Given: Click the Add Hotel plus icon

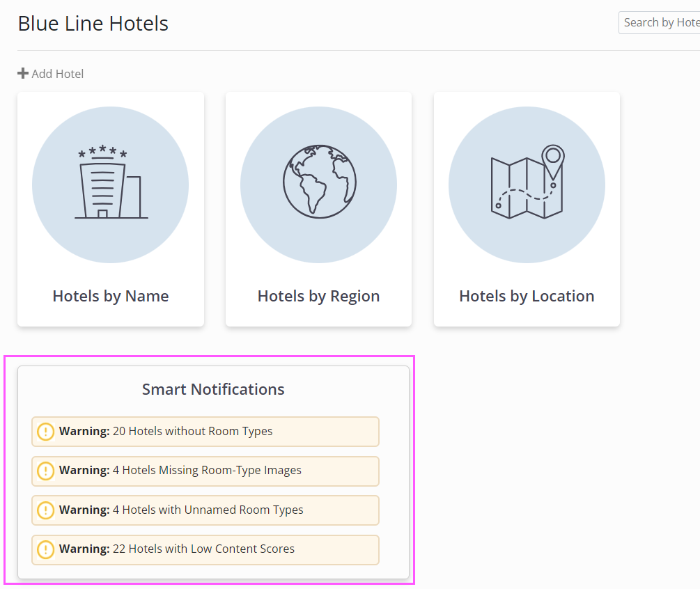Looking at the screenshot, I should 23,73.
